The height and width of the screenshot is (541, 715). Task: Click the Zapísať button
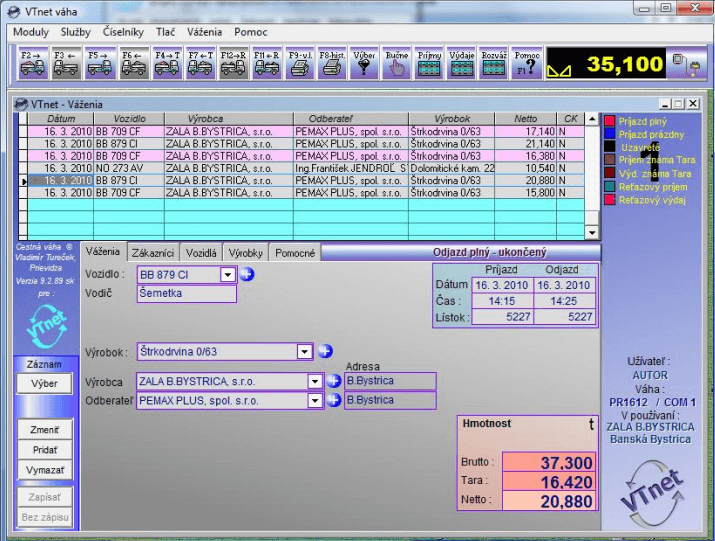[45, 497]
